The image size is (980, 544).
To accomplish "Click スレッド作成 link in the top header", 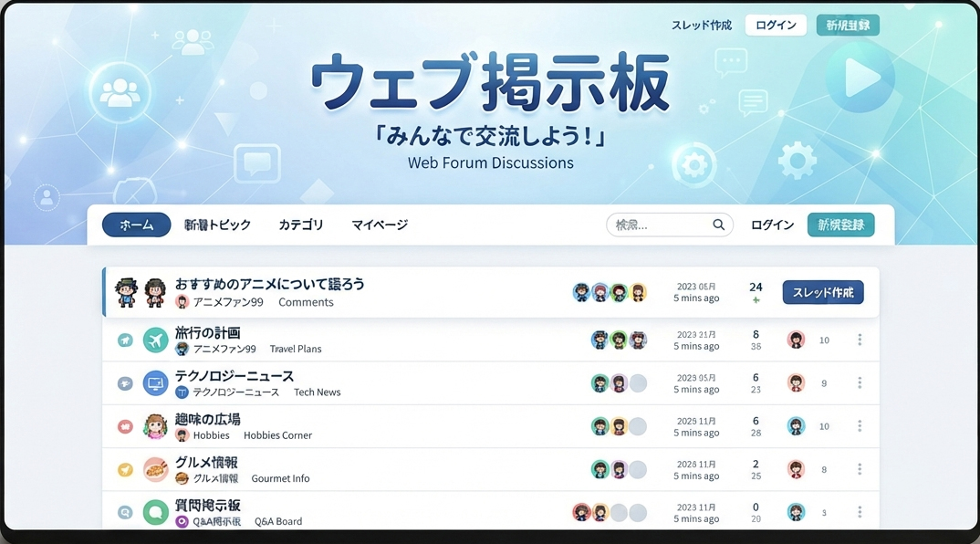I will (x=702, y=25).
